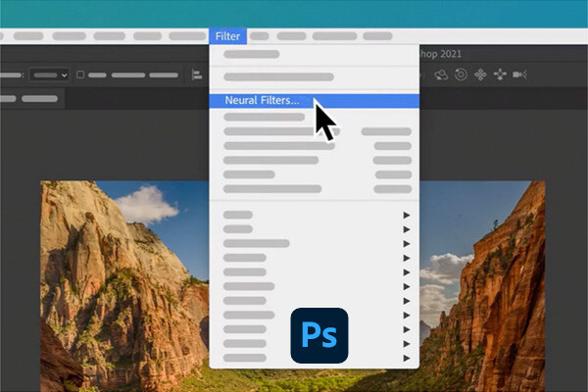Click the 3D orbit/rotate icon

pos(440,74)
